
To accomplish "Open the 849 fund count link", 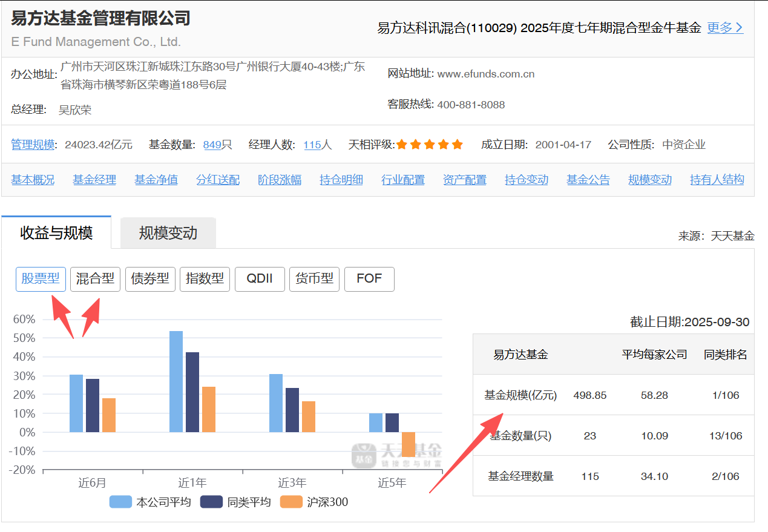I will coord(212,145).
